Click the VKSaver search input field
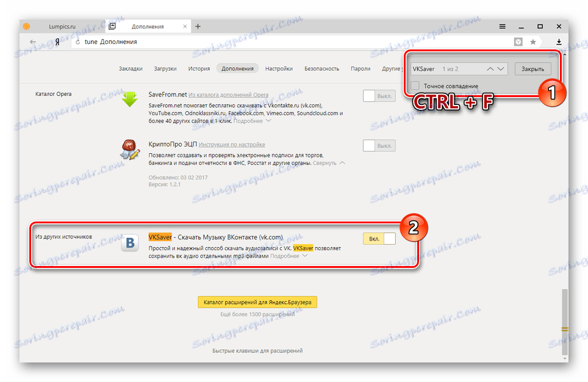588x382 pixels. [459, 69]
